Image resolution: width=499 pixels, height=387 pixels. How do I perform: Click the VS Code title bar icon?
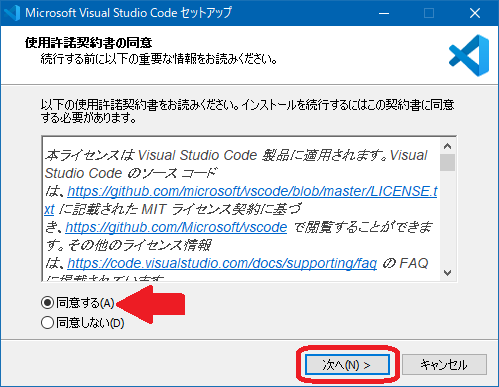point(13,13)
